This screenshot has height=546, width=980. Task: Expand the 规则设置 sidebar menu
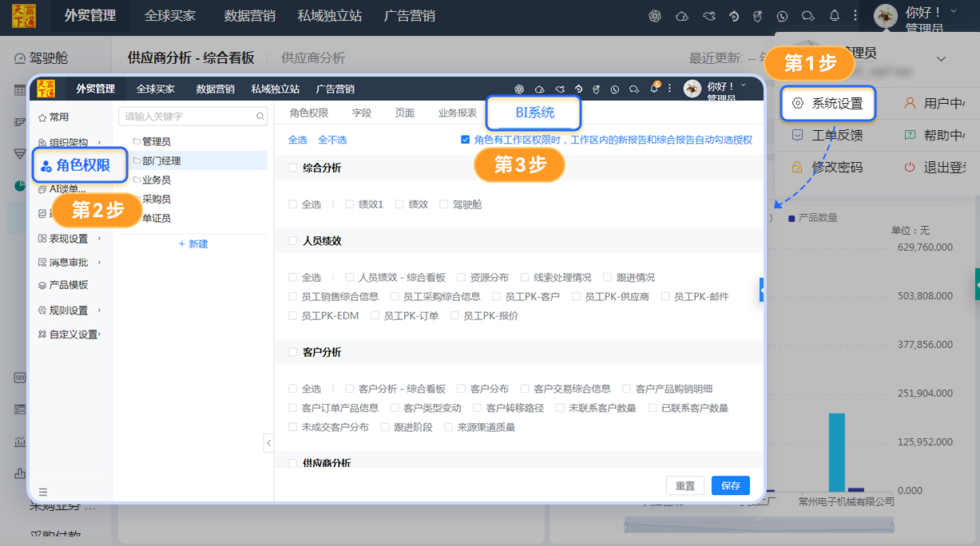pos(99,311)
